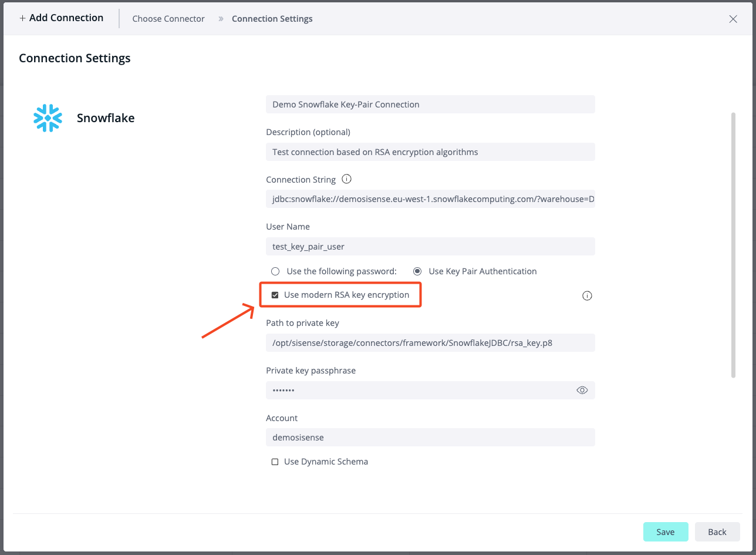Image resolution: width=756 pixels, height=555 pixels.
Task: Open info icon beside RSA key encryption
Action: pos(587,296)
